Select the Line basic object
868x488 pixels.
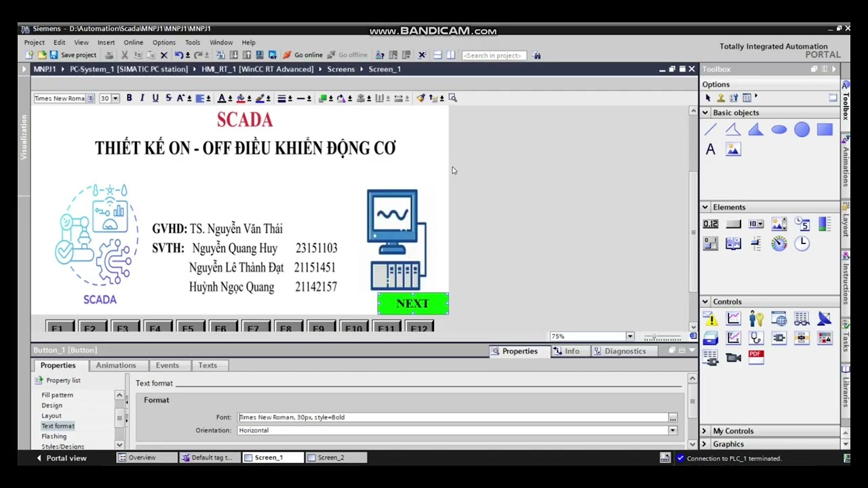711,129
